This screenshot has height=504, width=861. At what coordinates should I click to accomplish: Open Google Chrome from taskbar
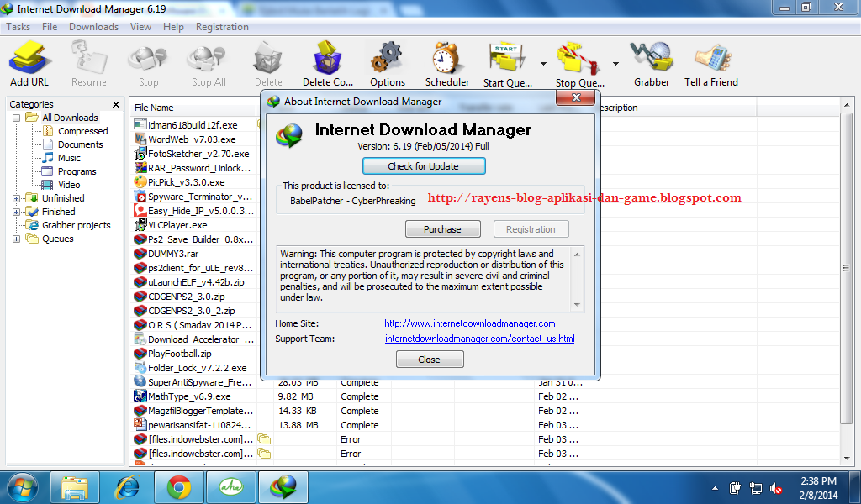[x=179, y=487]
